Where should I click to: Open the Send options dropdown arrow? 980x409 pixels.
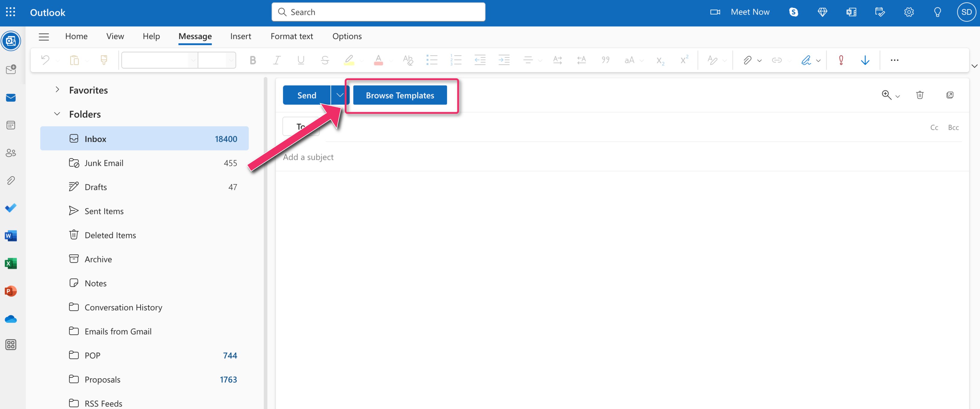[340, 95]
